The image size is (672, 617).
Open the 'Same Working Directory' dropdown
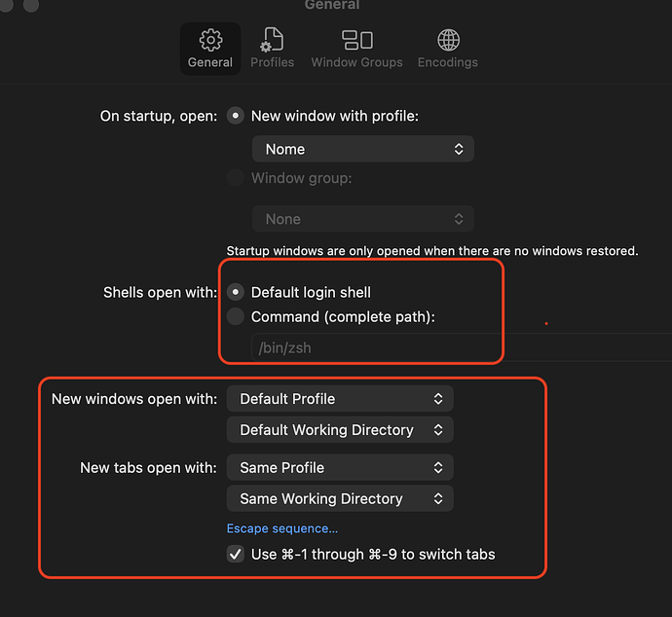point(340,498)
